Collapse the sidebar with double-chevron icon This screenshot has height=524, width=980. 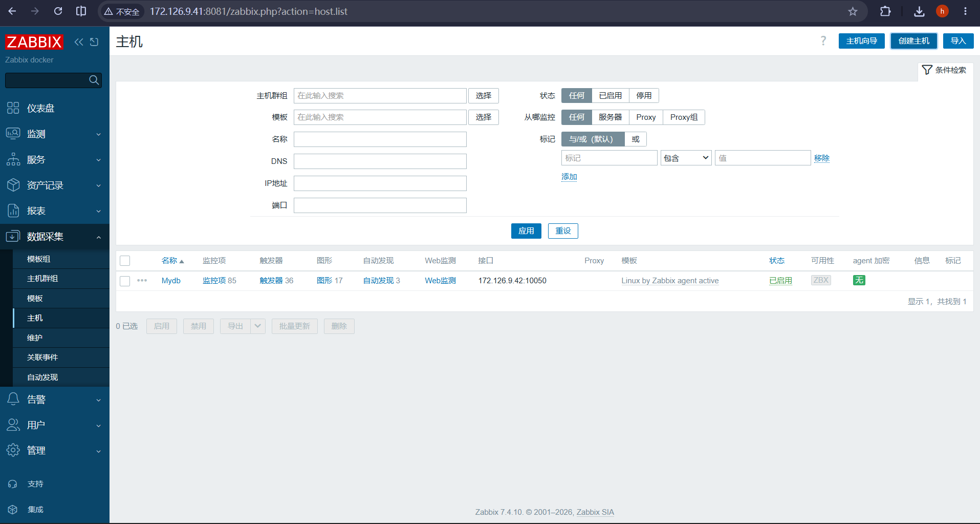(78, 42)
